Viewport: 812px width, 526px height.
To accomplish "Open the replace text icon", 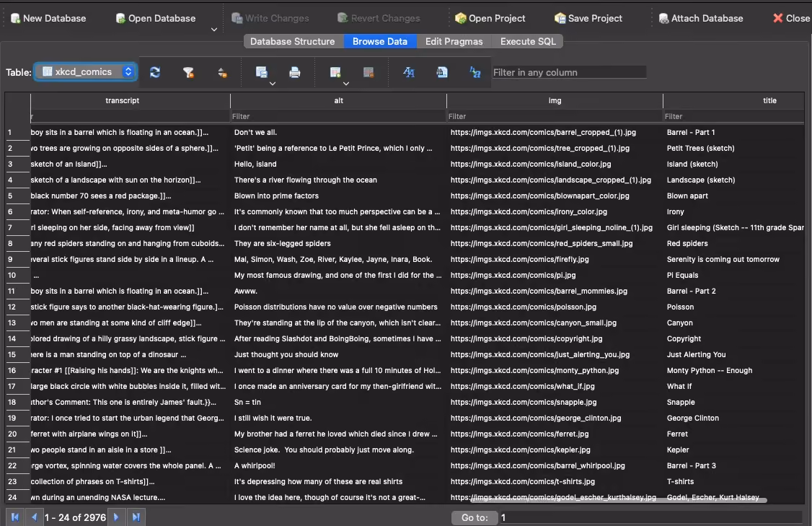I will [475, 73].
